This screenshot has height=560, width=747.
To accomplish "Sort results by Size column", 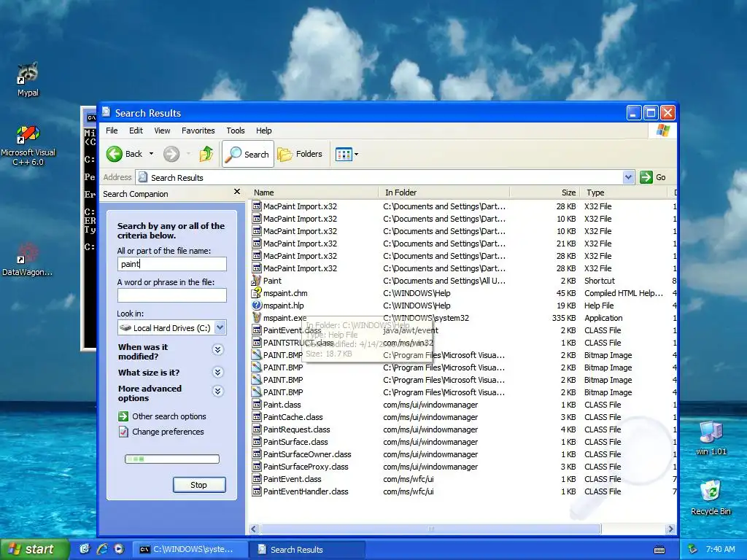I will point(544,192).
